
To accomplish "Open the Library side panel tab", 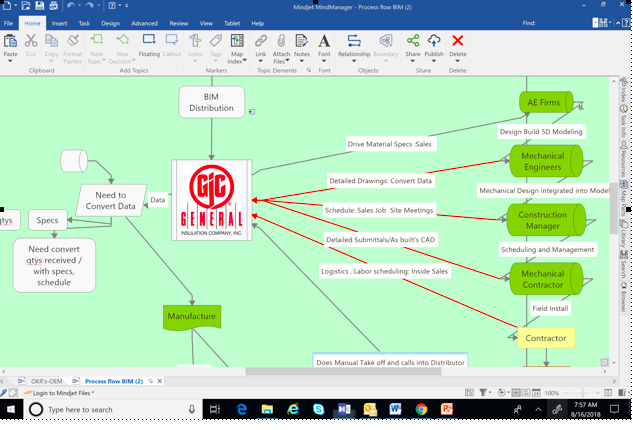I will point(624,234).
